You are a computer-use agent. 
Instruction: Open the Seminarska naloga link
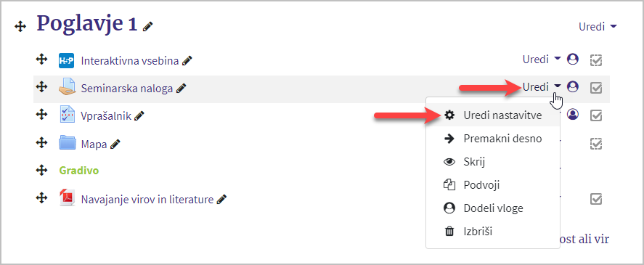click(127, 89)
